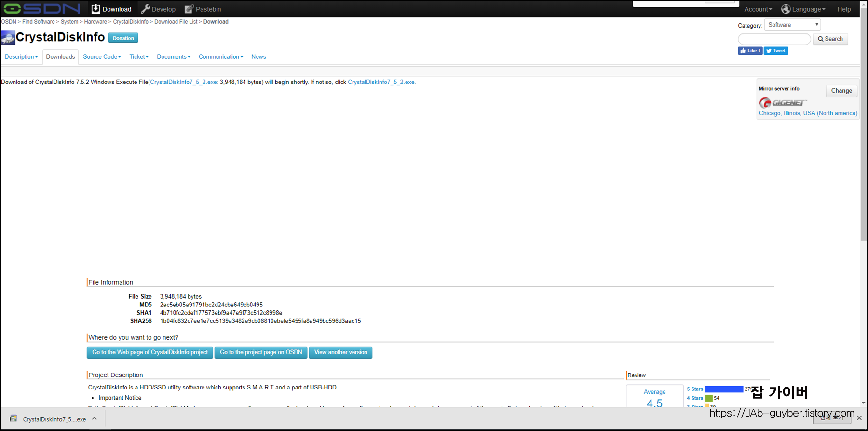Open the Category Software combo box
This screenshot has width=868, height=431.
click(792, 25)
